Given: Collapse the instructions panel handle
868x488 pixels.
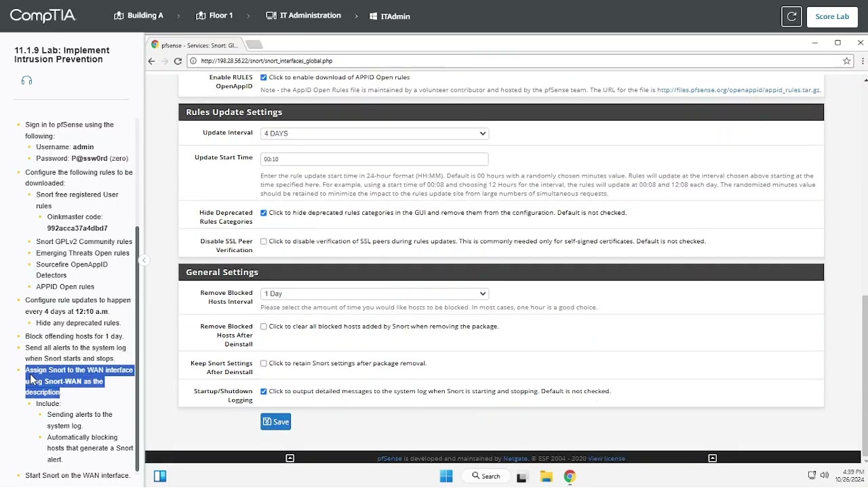Looking at the screenshot, I should click(143, 260).
